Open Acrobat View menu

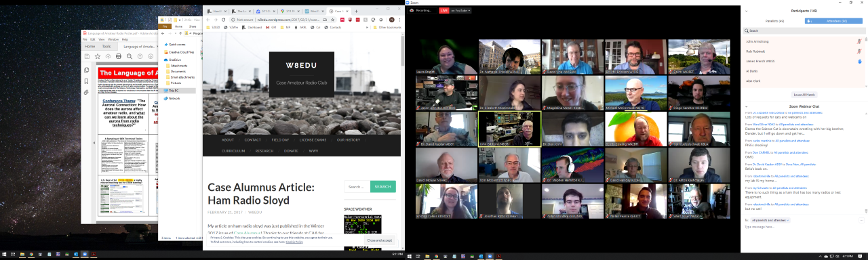(x=102, y=39)
